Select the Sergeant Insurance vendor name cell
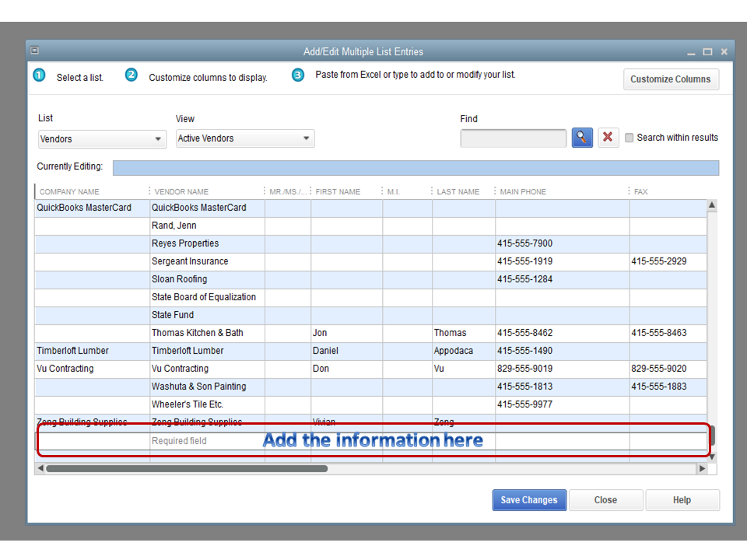The width and height of the screenshot is (747, 560). pyautogui.click(x=207, y=261)
